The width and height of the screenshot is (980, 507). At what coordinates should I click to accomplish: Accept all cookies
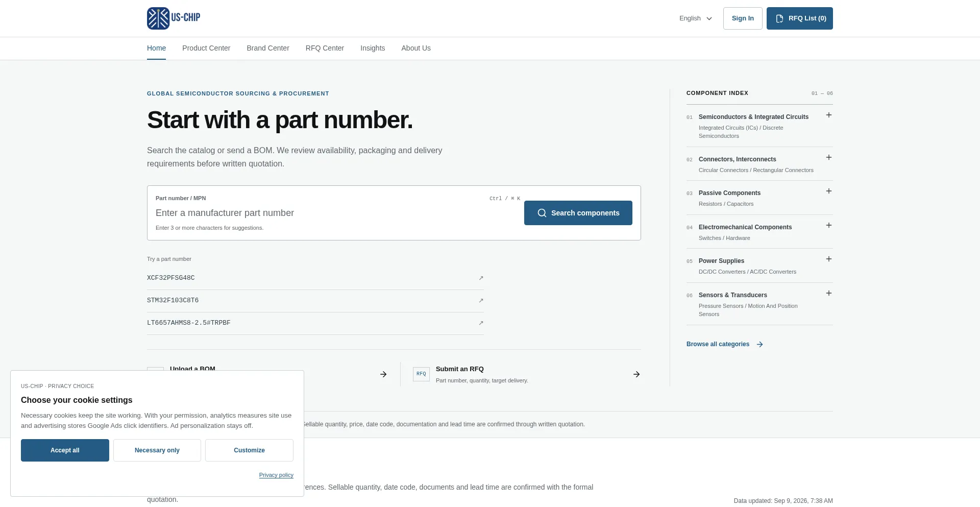65,450
